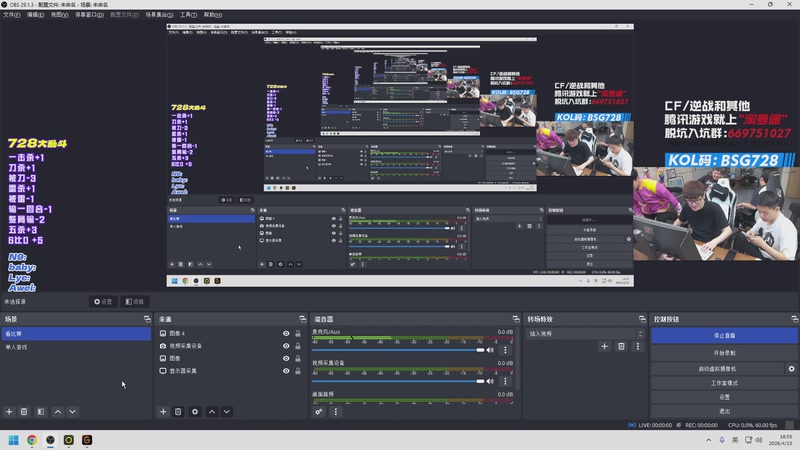The width and height of the screenshot is (800, 450).
Task: Mute the 麦克风/Aux speaker icon
Action: pos(490,350)
